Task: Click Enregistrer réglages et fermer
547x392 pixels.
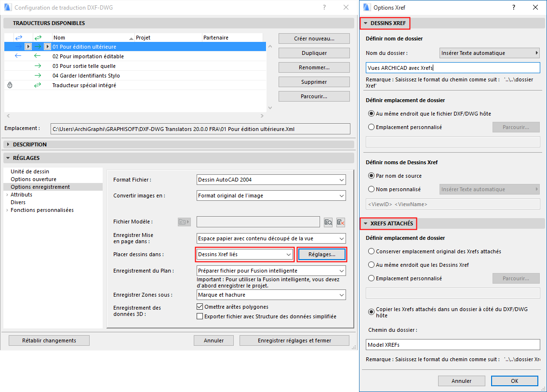Action: (294, 340)
